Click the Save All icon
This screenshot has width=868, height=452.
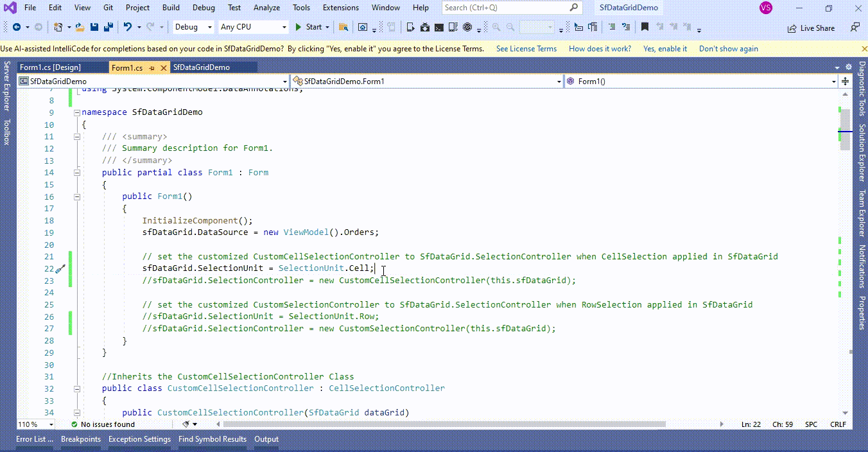tap(108, 27)
